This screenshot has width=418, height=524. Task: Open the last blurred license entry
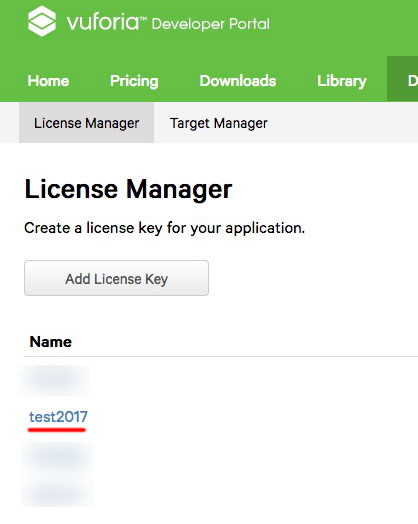click(57, 491)
